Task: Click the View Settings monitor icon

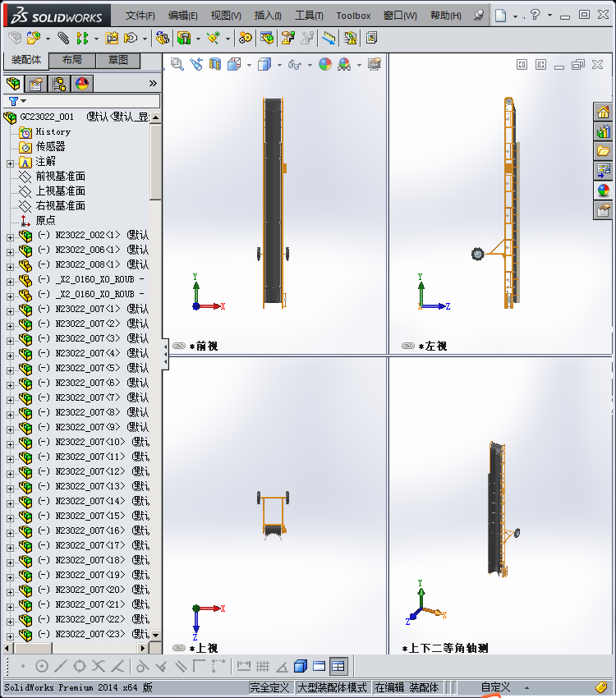Action: coord(375,64)
